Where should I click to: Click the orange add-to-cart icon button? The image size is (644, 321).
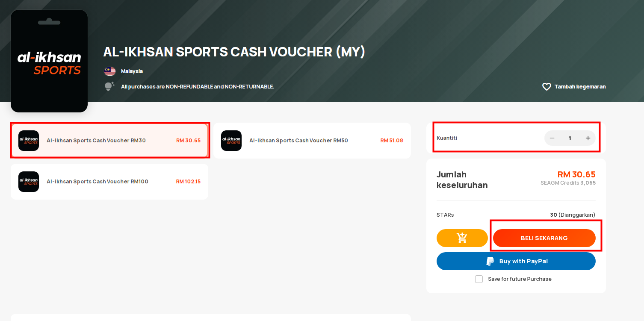point(462,238)
